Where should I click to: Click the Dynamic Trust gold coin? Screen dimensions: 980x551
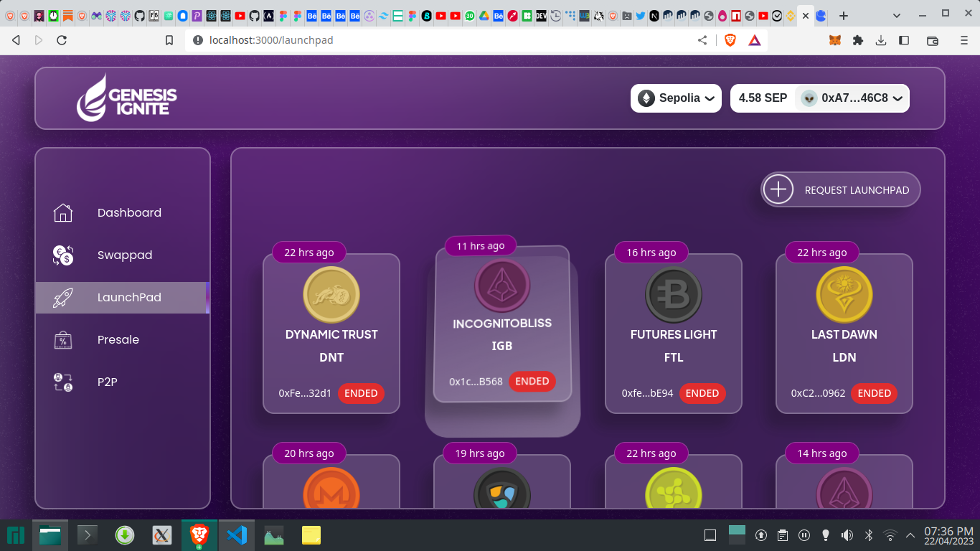click(331, 295)
